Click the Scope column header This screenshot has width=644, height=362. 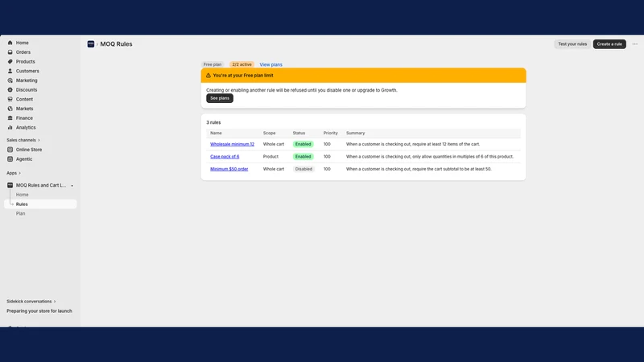coord(270,133)
